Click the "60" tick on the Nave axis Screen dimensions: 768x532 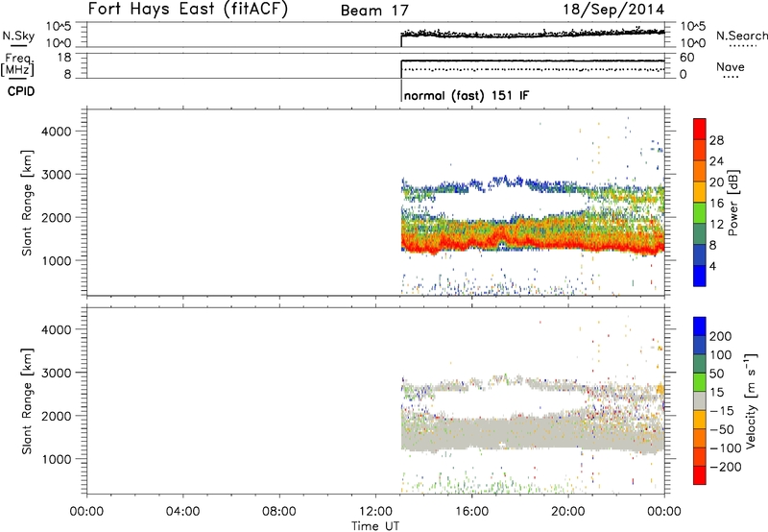[687, 58]
